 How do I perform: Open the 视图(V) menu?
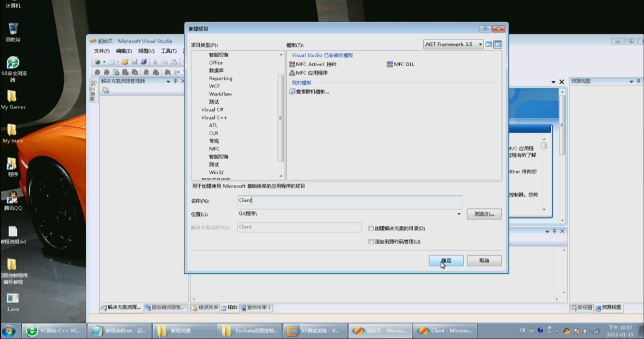tap(146, 51)
